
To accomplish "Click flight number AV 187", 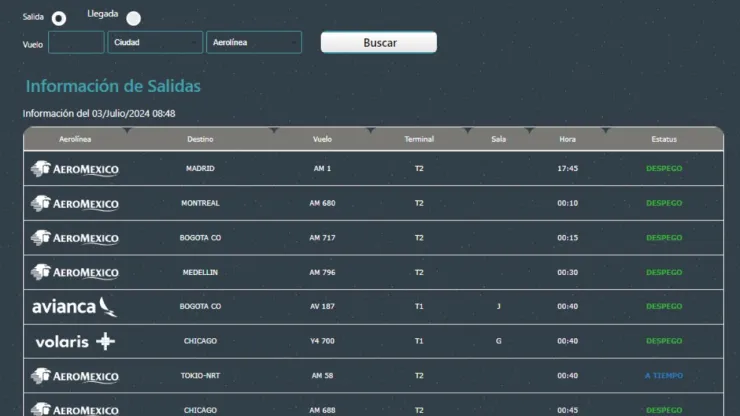I will coord(322,306).
